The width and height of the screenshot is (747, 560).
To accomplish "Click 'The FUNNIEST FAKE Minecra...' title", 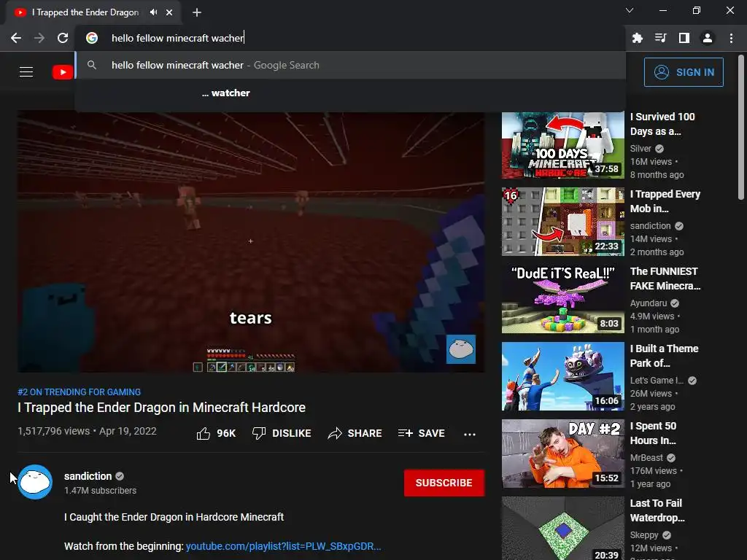I will pos(665,279).
